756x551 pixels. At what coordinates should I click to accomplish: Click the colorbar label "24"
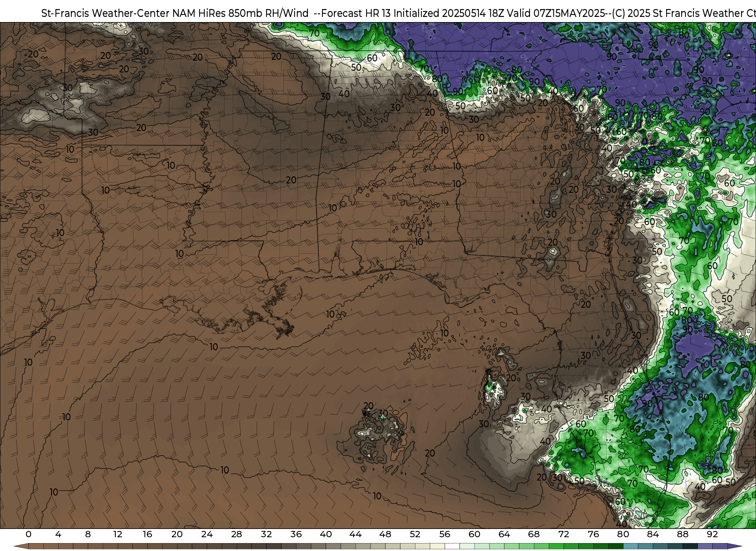tap(207, 534)
